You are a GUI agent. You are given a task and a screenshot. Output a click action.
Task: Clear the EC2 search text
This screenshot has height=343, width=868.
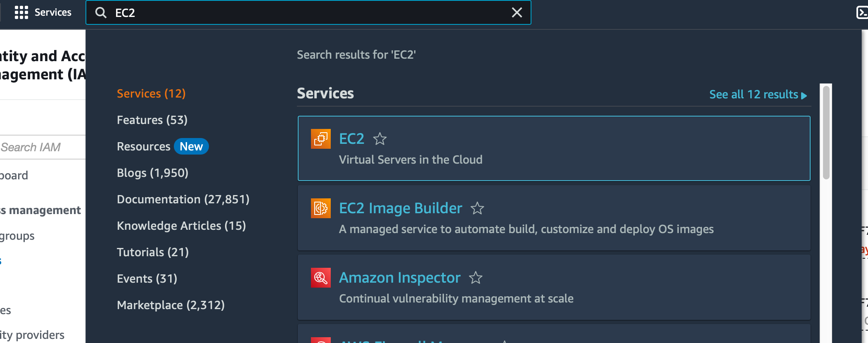pos(517,12)
